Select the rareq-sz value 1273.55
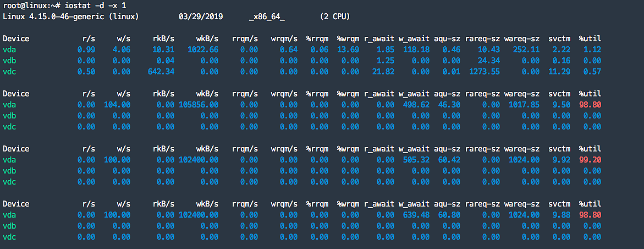 pyautogui.click(x=484, y=72)
